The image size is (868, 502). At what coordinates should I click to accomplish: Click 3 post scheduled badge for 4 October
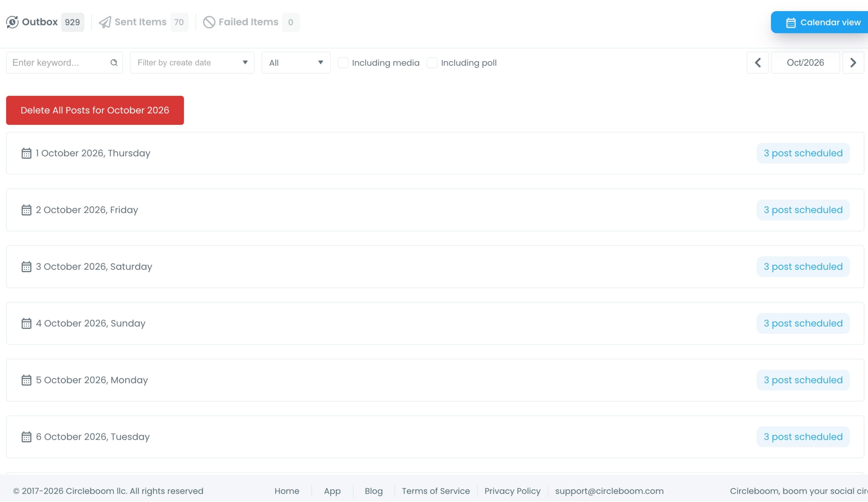[x=803, y=323]
